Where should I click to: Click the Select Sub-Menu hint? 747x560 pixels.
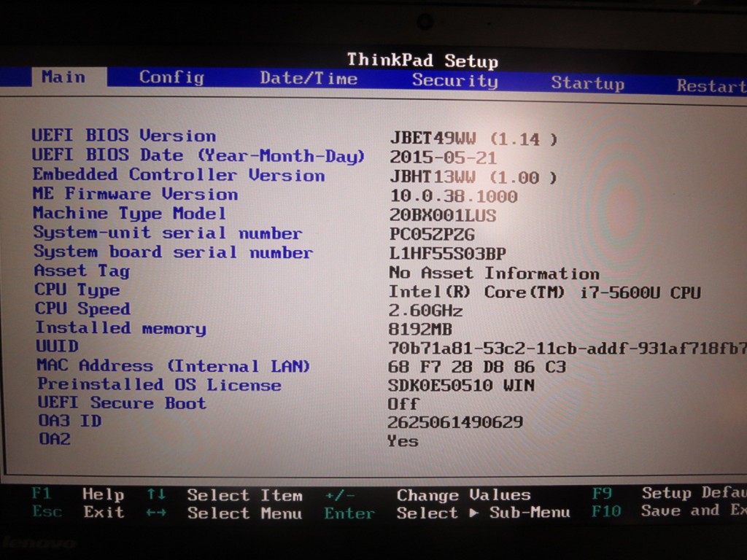(484, 513)
